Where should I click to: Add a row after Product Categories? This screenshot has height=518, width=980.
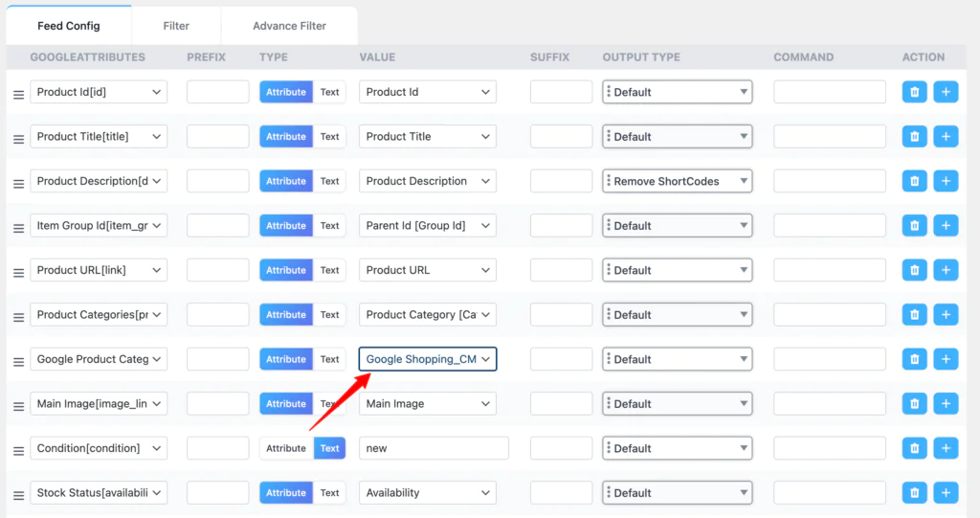pos(946,315)
